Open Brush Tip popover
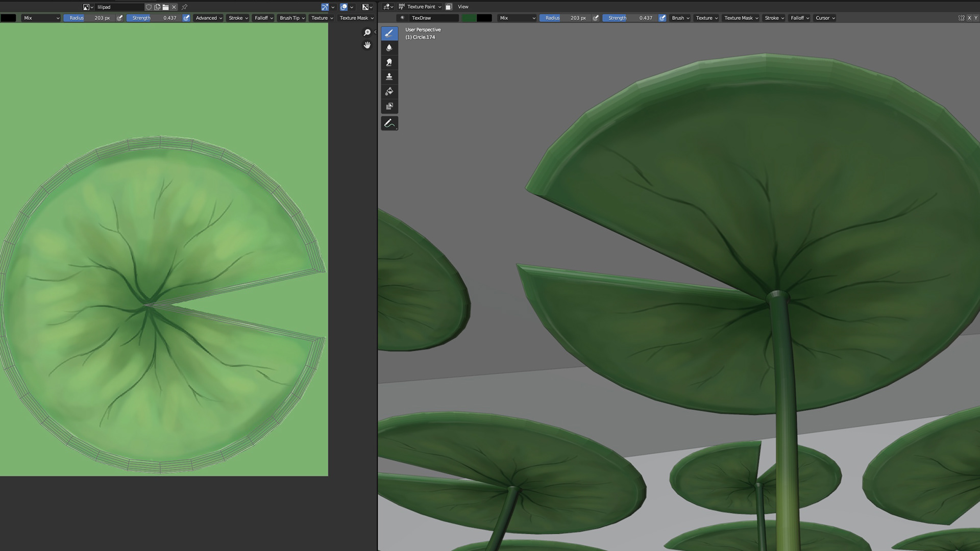Image resolution: width=980 pixels, height=551 pixels. coord(292,18)
